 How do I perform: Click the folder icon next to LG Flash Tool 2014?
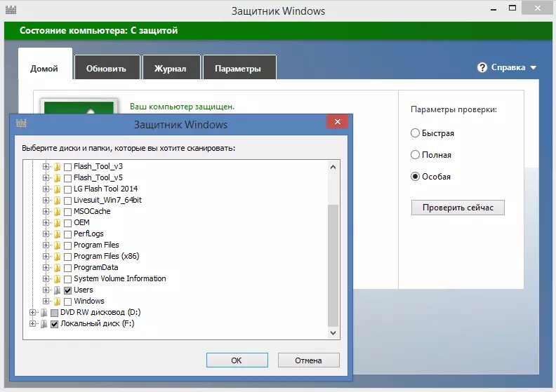pyautogui.click(x=57, y=189)
